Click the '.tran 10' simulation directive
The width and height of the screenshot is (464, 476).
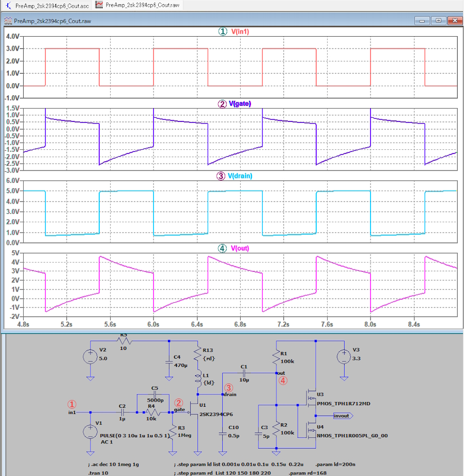(98, 473)
